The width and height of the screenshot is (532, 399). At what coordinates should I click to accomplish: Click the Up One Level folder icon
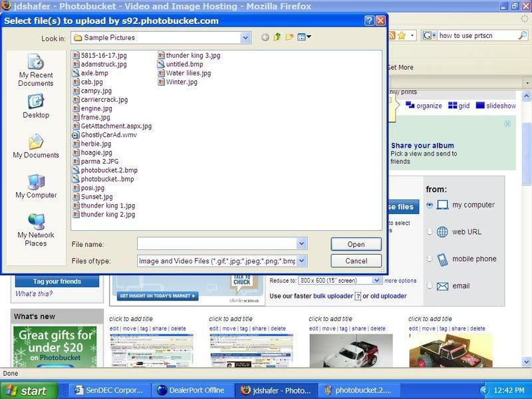click(x=277, y=37)
